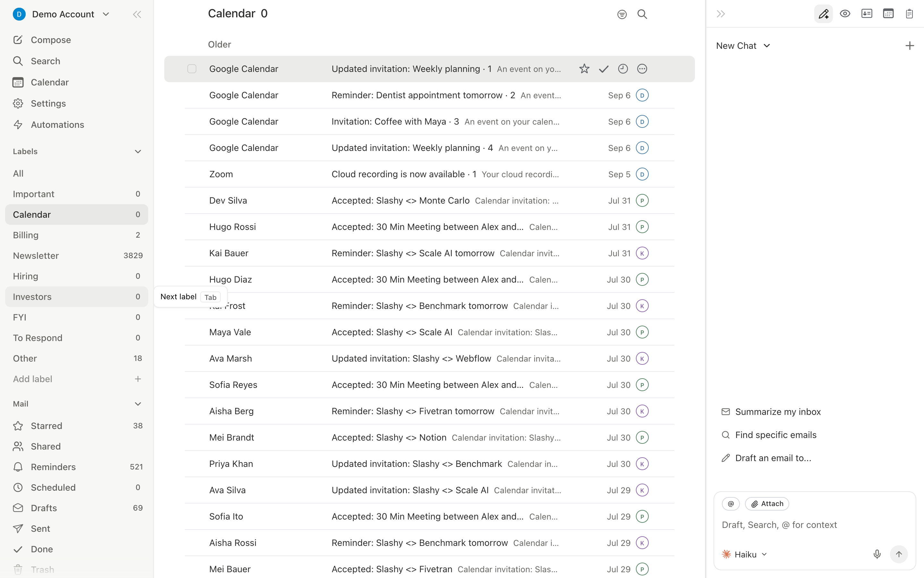Open the calendar panel icon in top right
The width and height of the screenshot is (924, 578).
coord(888,14)
